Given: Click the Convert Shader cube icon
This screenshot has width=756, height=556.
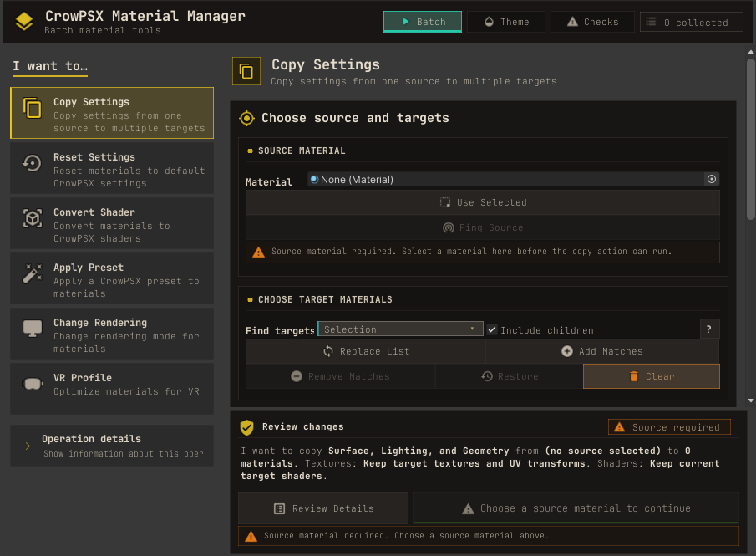Looking at the screenshot, I should (33, 218).
